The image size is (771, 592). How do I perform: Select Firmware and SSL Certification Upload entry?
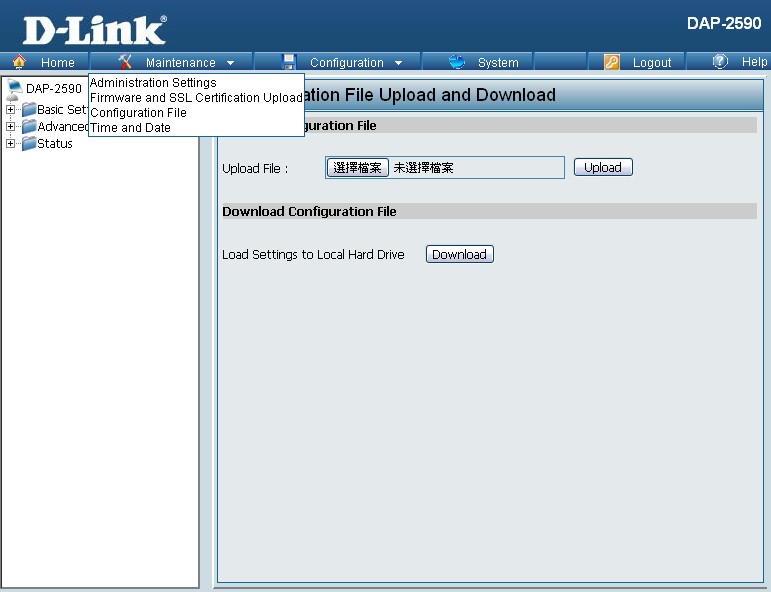point(196,97)
